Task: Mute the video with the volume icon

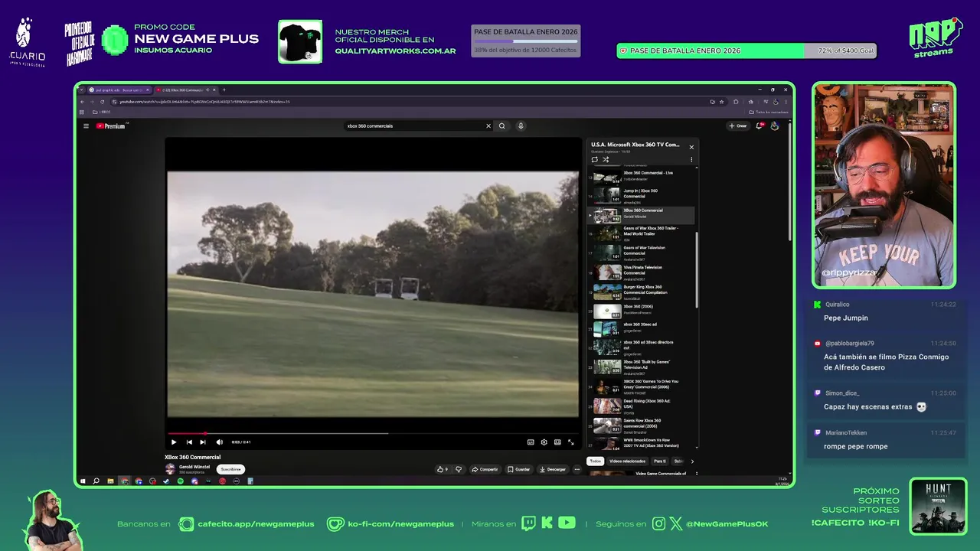Action: coord(219,442)
